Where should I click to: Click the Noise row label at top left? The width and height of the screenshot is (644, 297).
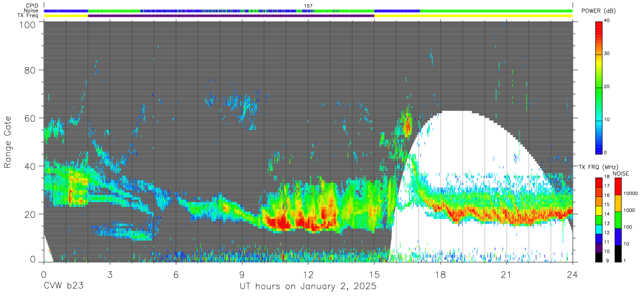click(30, 10)
